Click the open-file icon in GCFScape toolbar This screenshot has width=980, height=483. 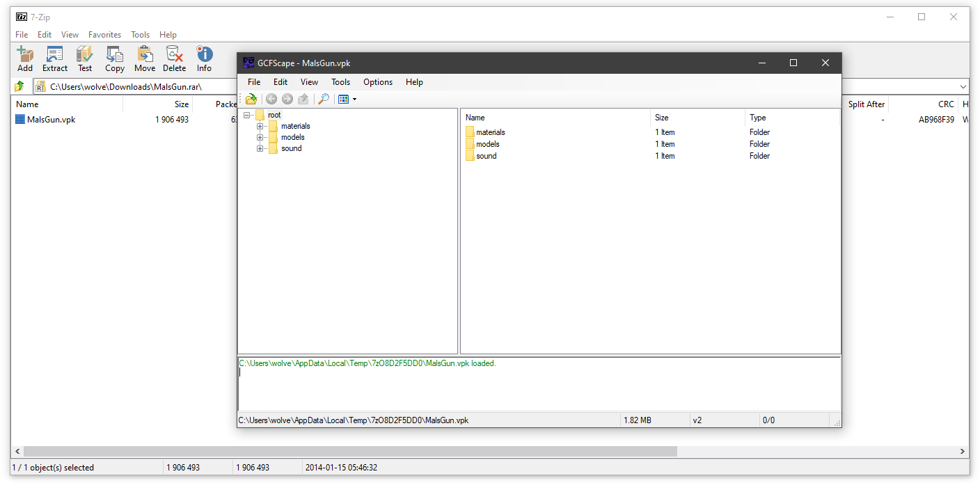click(251, 100)
